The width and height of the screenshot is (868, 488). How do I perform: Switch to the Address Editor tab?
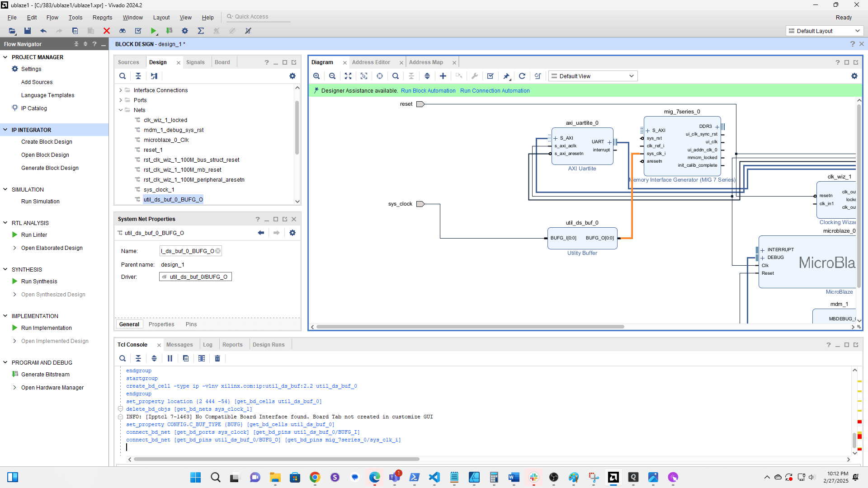pos(371,62)
